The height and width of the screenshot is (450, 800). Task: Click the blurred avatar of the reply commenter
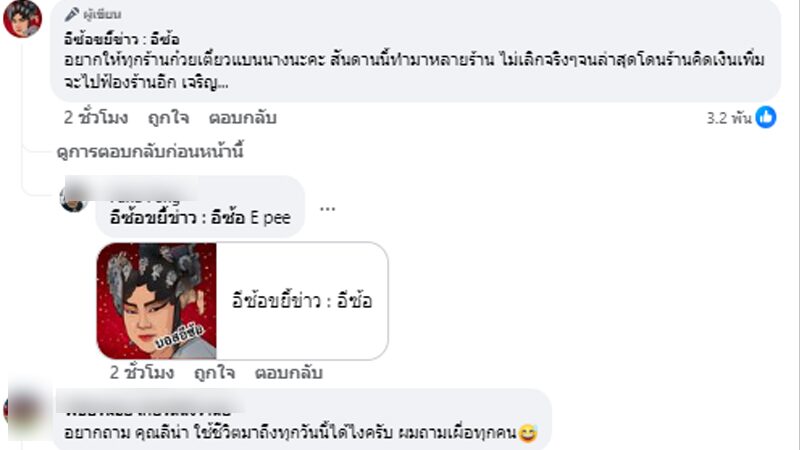[x=73, y=199]
